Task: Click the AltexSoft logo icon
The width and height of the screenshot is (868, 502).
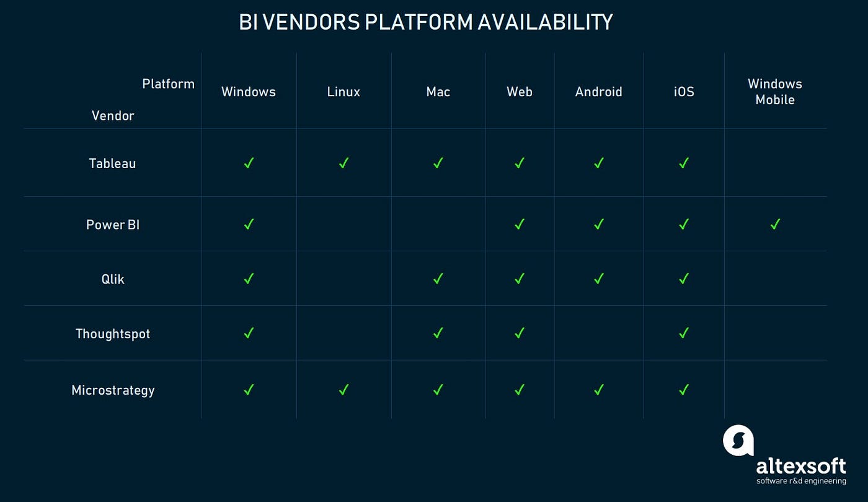Action: (x=738, y=441)
